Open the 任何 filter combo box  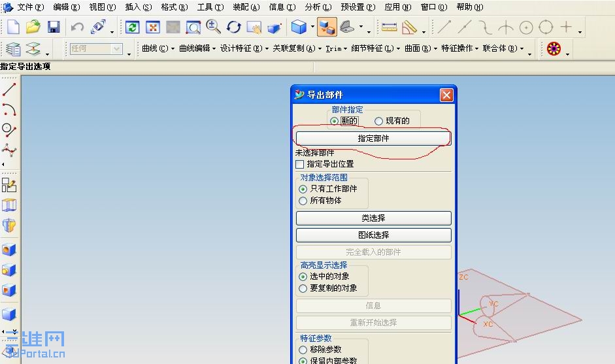pos(96,48)
